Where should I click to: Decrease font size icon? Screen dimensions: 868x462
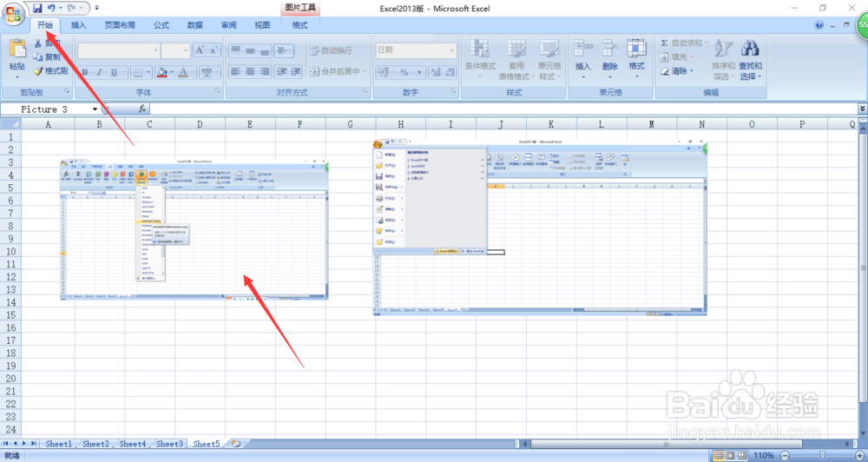click(x=214, y=50)
